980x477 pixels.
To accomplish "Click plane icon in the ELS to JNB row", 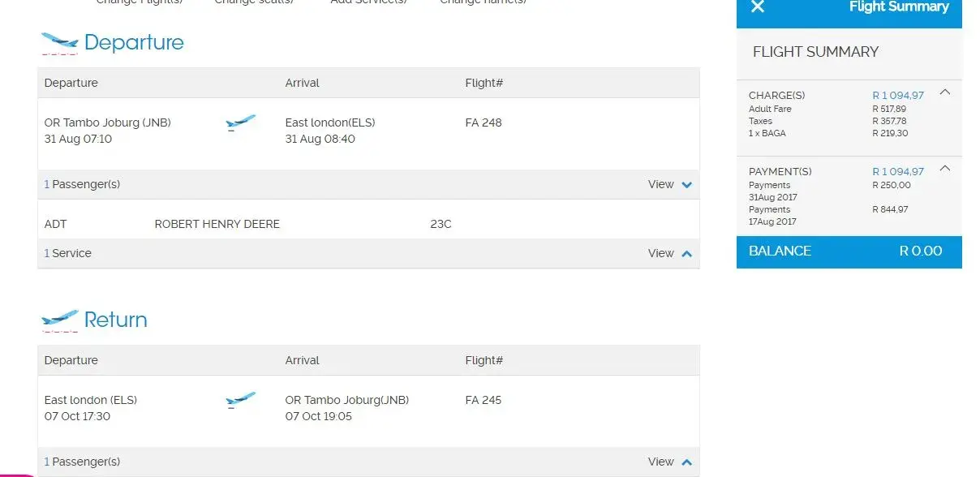I will click(240, 401).
